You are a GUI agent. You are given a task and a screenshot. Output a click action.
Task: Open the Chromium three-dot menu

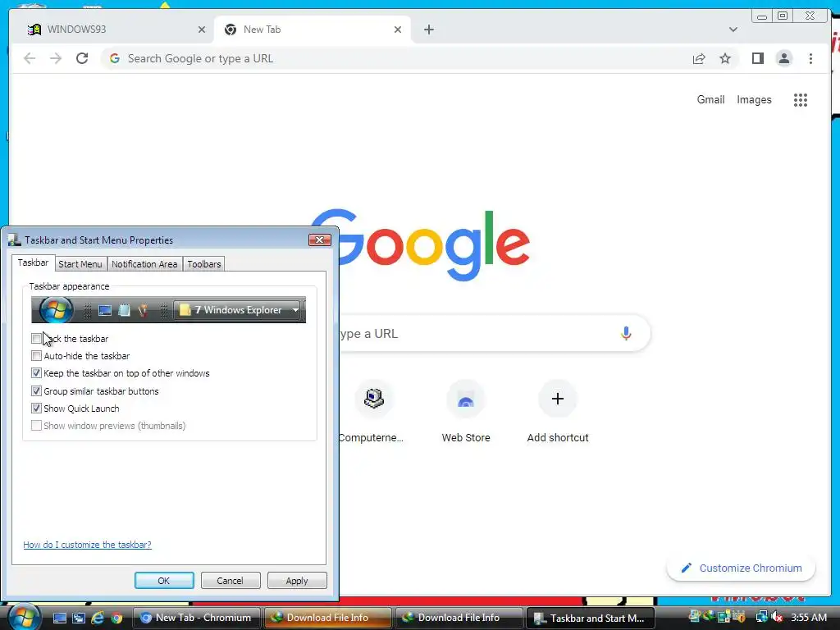click(x=810, y=58)
